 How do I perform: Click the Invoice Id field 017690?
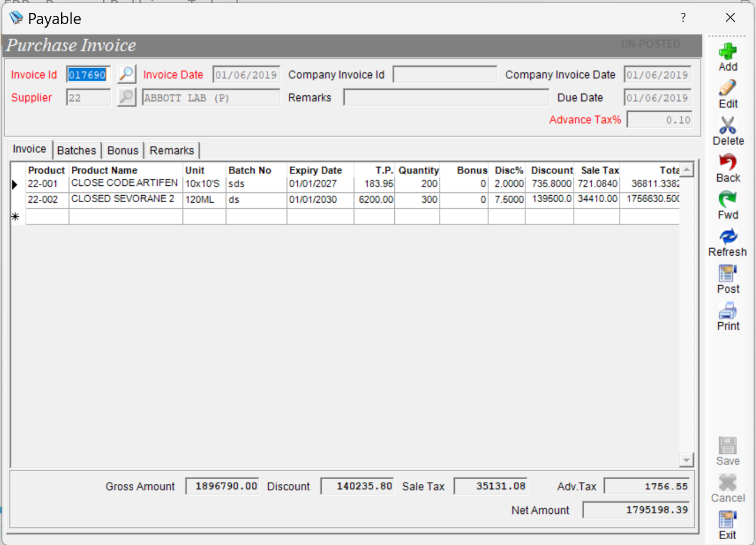(88, 75)
